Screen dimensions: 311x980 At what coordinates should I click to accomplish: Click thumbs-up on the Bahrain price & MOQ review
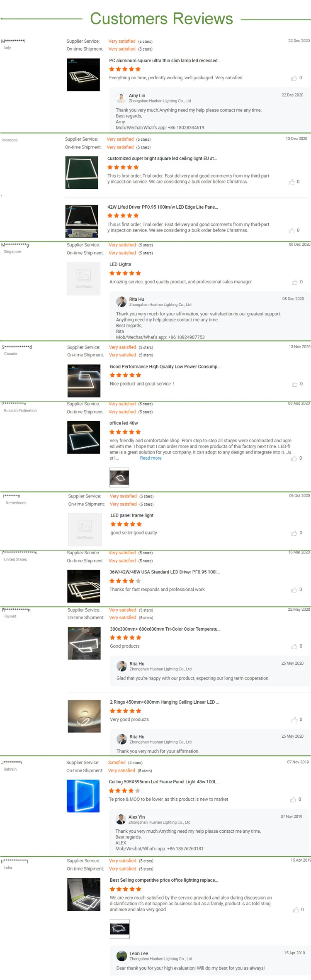(293, 800)
